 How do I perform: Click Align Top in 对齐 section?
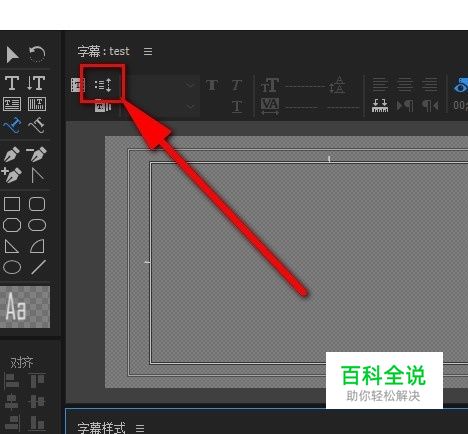37,381
